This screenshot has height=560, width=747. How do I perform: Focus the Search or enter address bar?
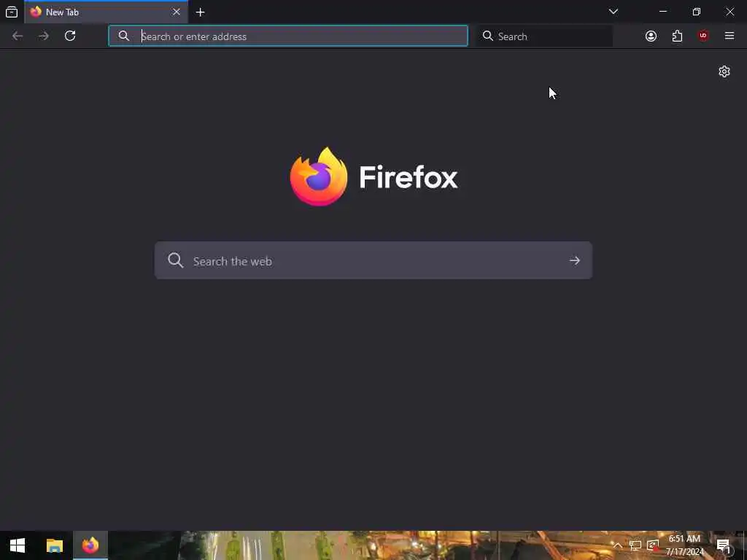(x=288, y=36)
